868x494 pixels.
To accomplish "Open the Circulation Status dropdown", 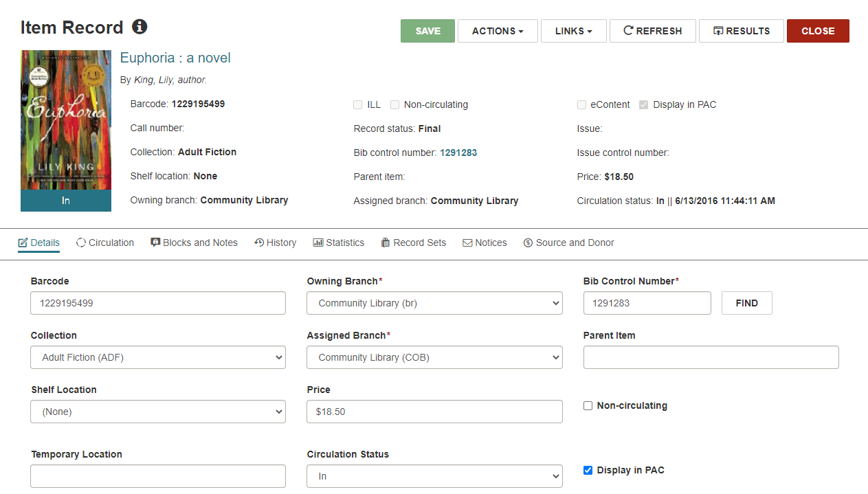I will tap(434, 476).
